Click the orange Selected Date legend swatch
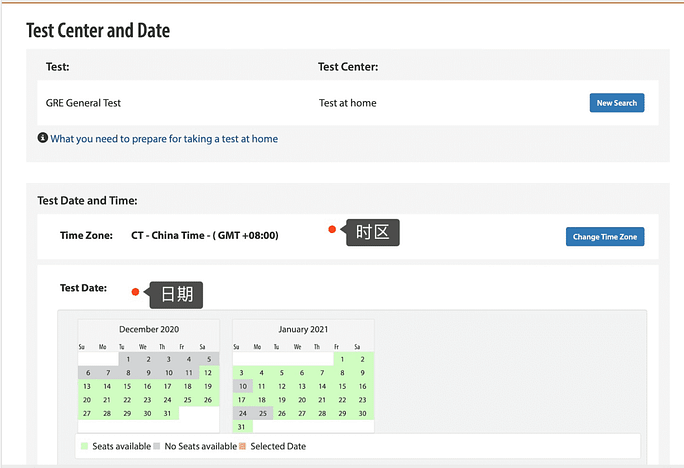The image size is (684, 468). (243, 446)
